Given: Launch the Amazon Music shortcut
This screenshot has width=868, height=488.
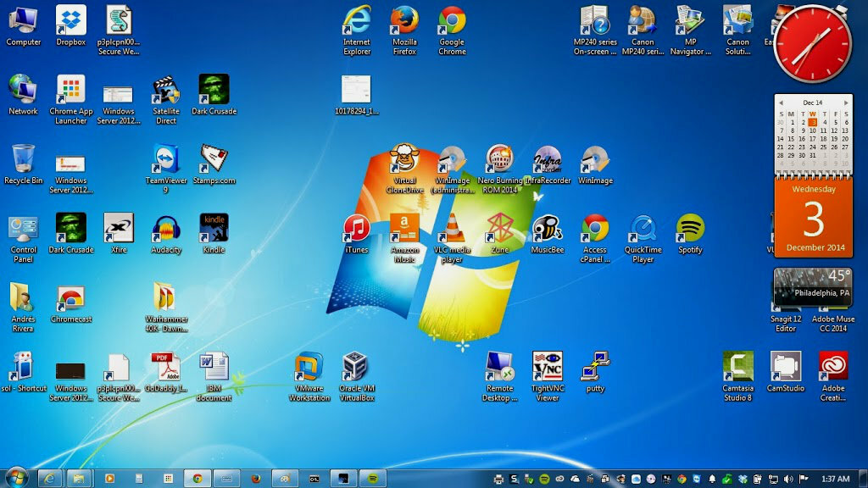Looking at the screenshot, I should [x=404, y=238].
